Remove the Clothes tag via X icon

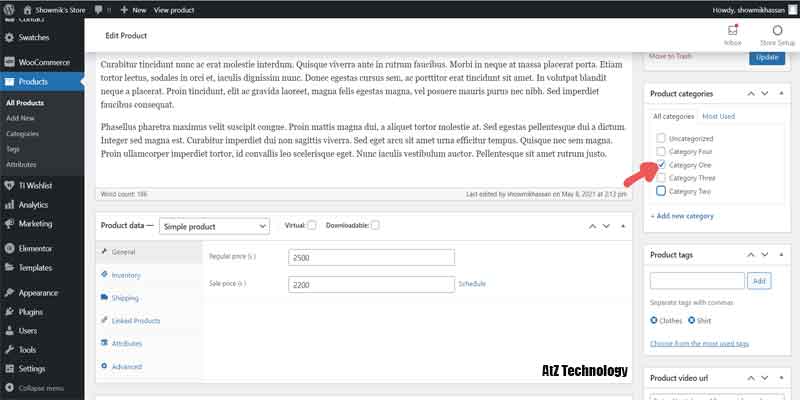(655, 320)
